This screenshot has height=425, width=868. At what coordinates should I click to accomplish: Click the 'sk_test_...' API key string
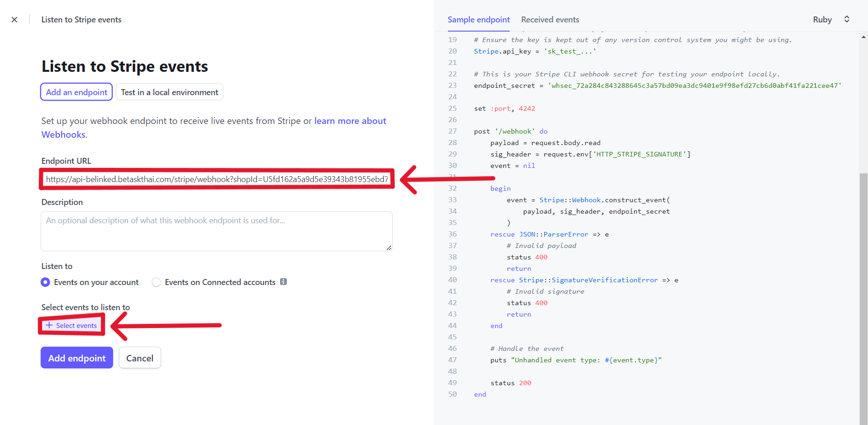click(570, 51)
